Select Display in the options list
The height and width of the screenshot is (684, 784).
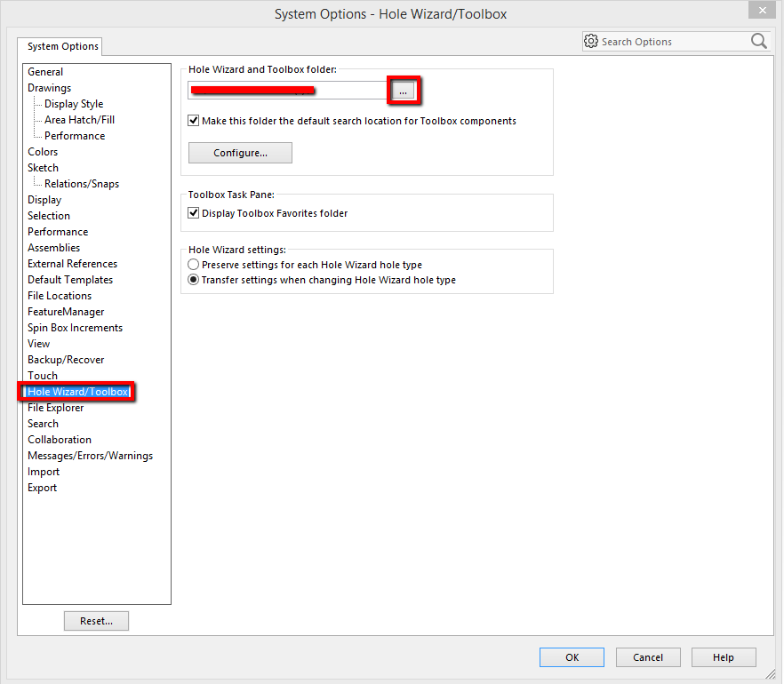(44, 200)
